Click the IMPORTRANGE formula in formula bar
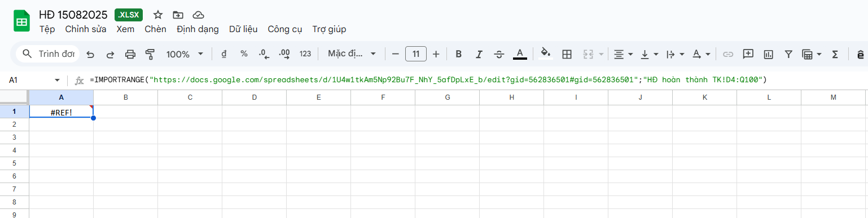The width and height of the screenshot is (868, 218). coord(428,81)
